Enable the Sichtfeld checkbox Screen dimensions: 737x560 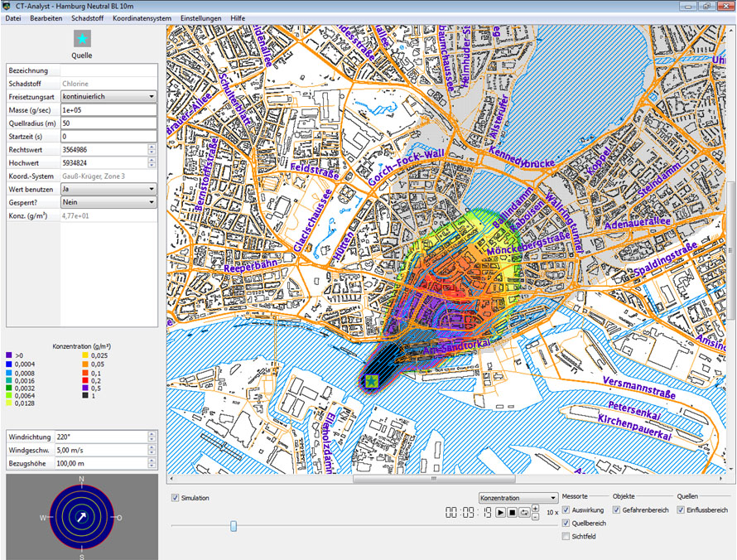[566, 537]
